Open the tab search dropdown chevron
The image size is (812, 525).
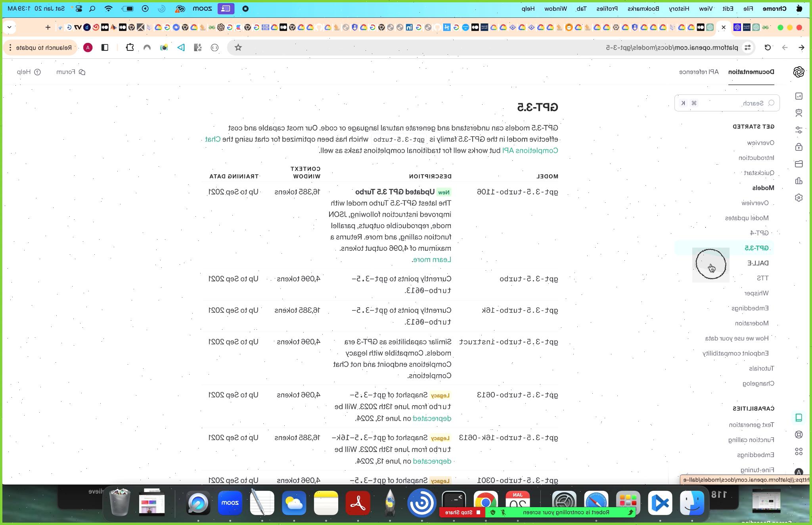pyautogui.click(x=10, y=27)
